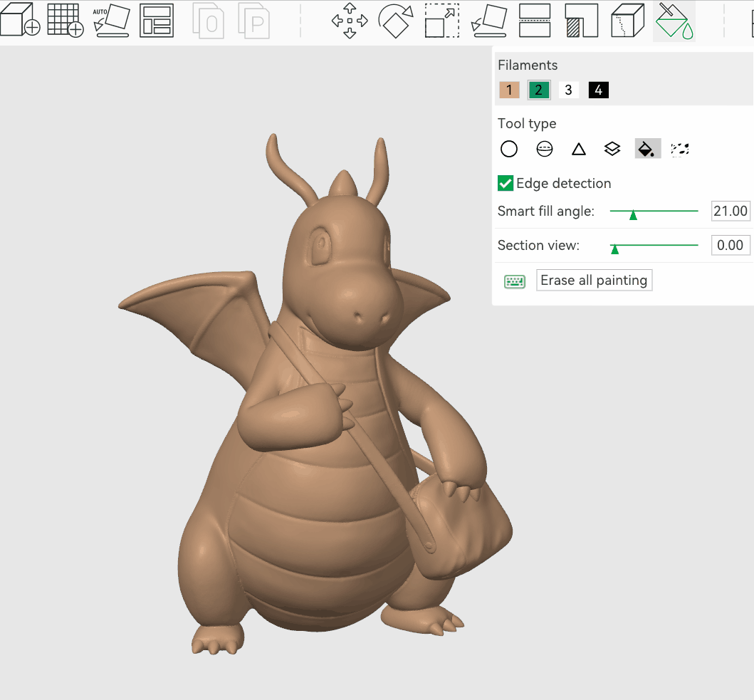Click the Section view value field
This screenshot has height=700, width=754.
[x=730, y=246]
